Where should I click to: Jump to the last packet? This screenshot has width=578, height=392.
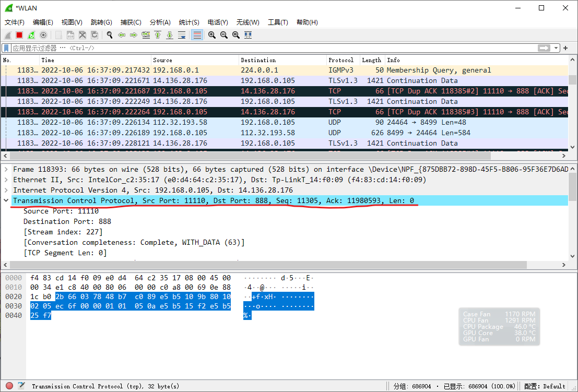[170, 35]
